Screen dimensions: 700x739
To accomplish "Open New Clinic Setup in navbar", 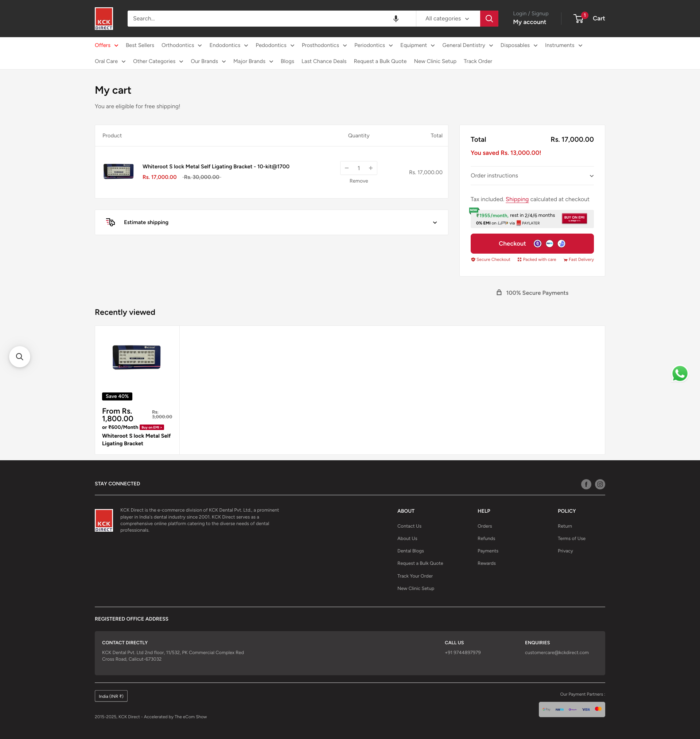I will 435,61.
